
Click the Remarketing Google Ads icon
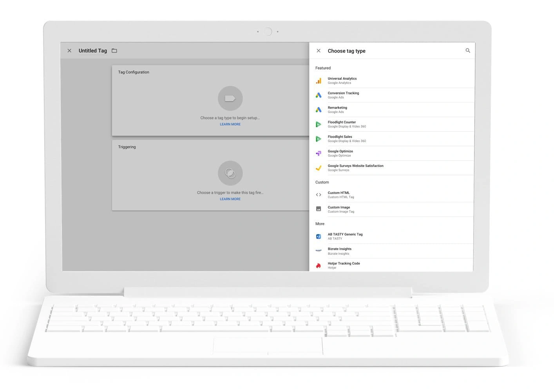pyautogui.click(x=319, y=110)
